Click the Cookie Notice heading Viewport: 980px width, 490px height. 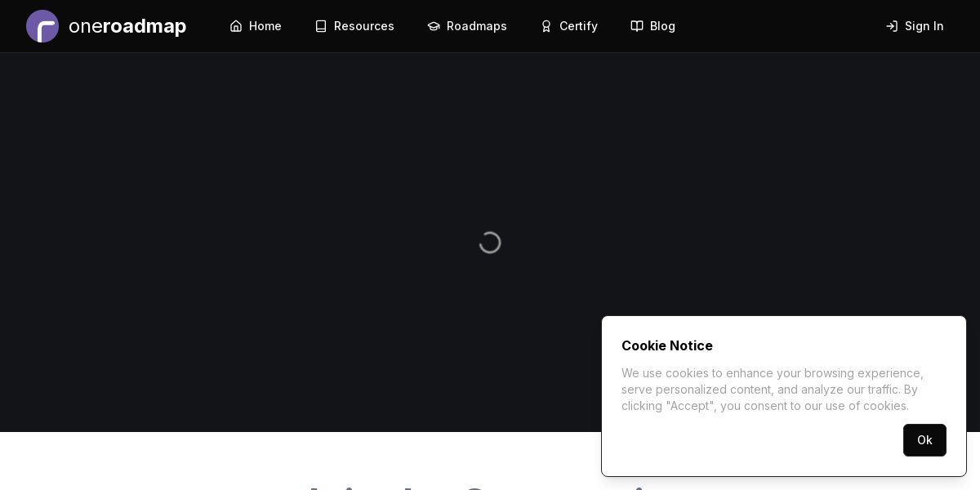click(667, 345)
